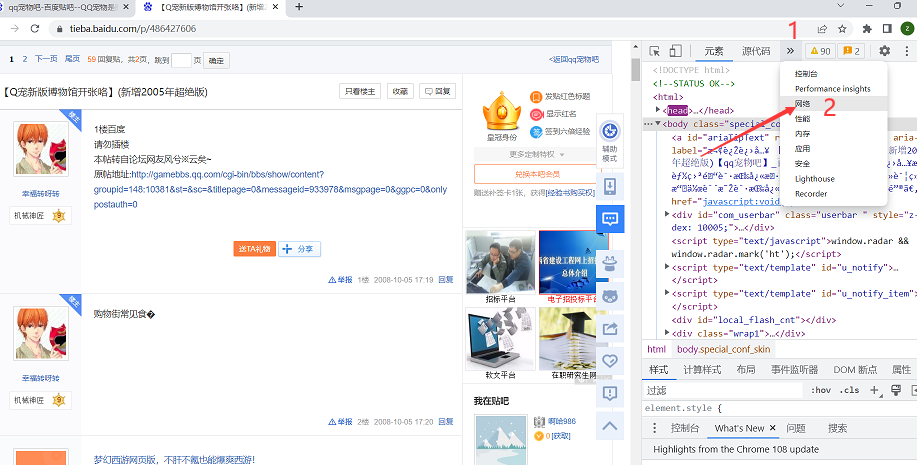This screenshot has width=917, height=465.
Task: Close the What's New drawer tab
Action: (x=773, y=428)
